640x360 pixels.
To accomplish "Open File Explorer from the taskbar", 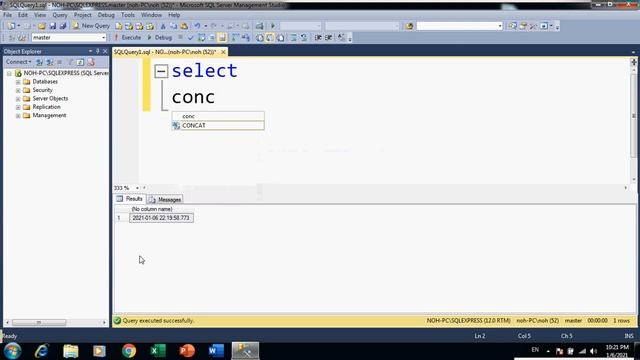I will tap(71, 351).
